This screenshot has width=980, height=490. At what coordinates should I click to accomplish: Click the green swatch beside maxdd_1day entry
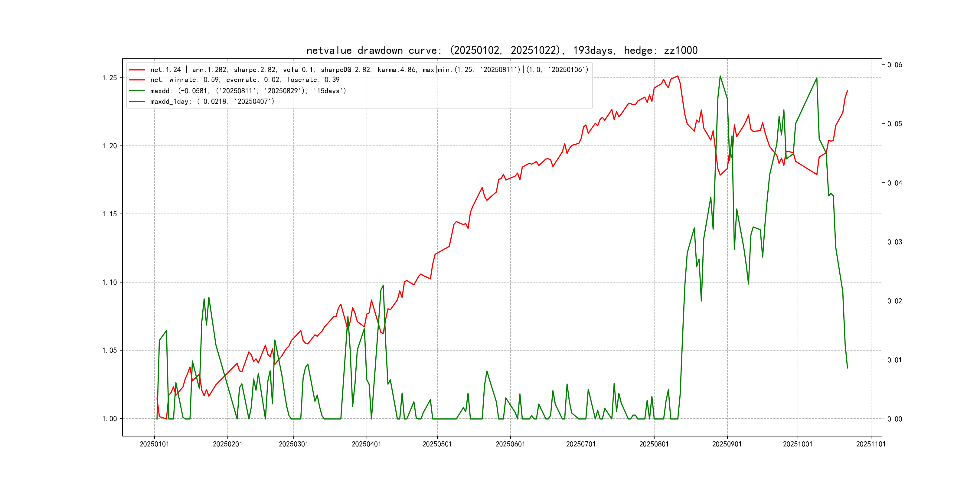point(137,102)
